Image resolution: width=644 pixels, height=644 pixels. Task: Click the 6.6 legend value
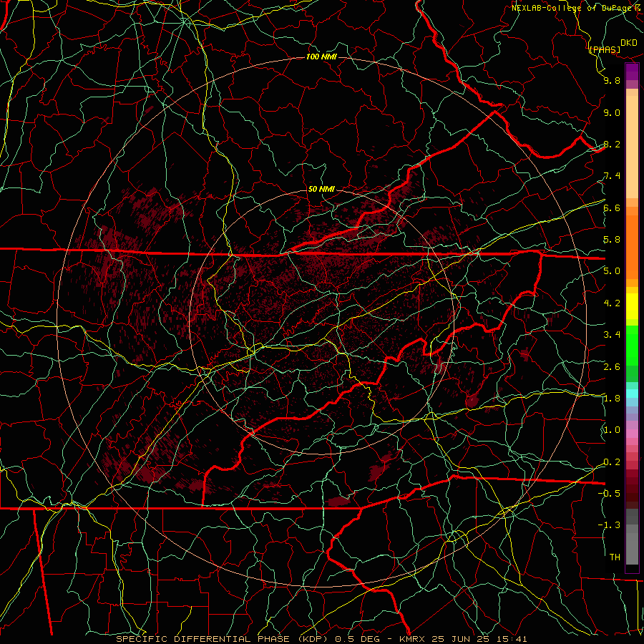[612, 208]
